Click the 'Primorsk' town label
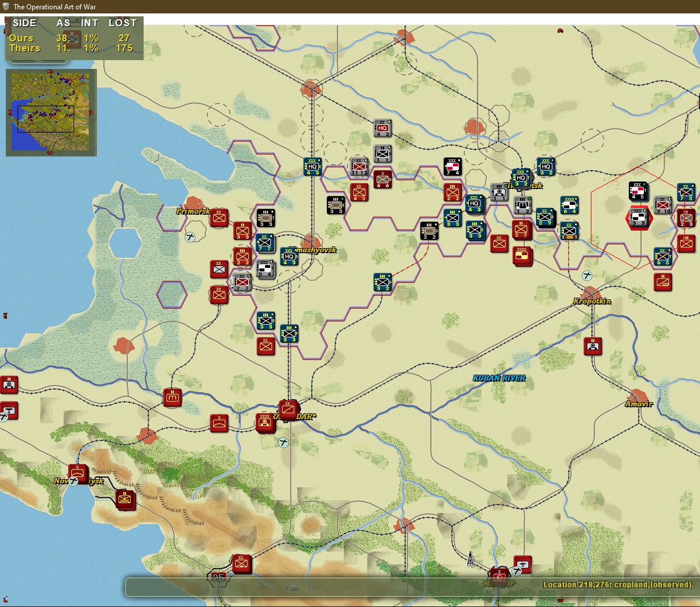This screenshot has width=700, height=607. (193, 211)
